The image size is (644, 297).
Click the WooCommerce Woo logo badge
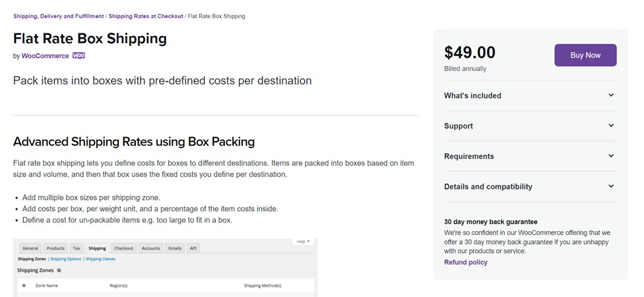pos(79,56)
